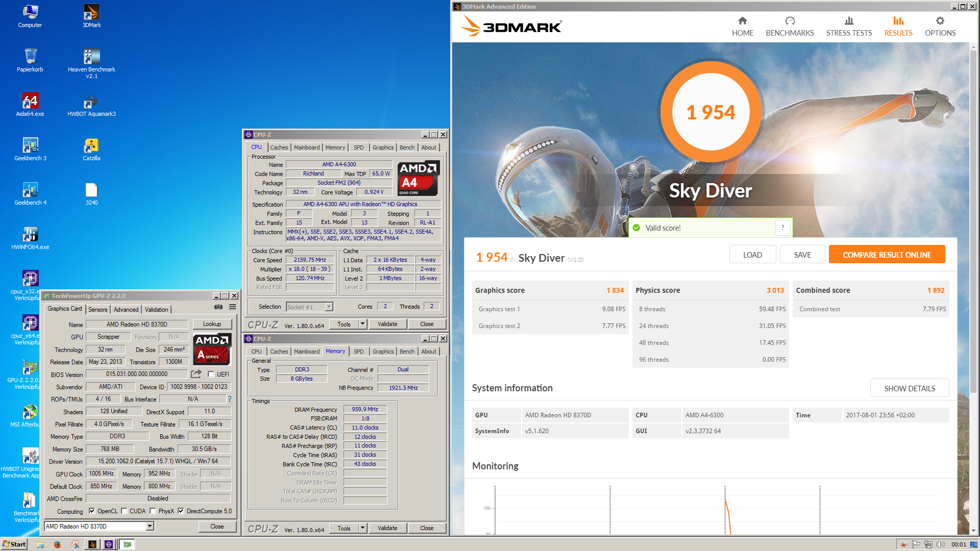Select the Computer desktop icon
980x551 pixels.
[30, 15]
